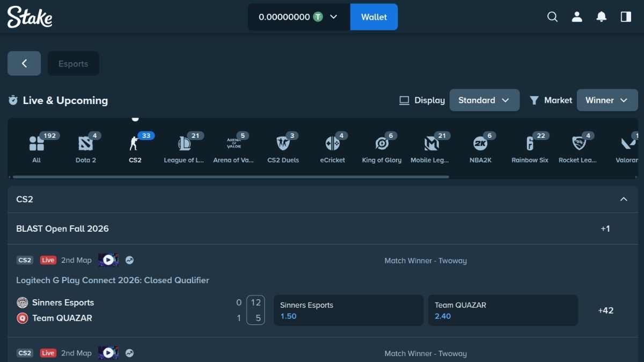
Task: Open Logitech G Play Connect 2026 qualifier
Action: [113, 280]
